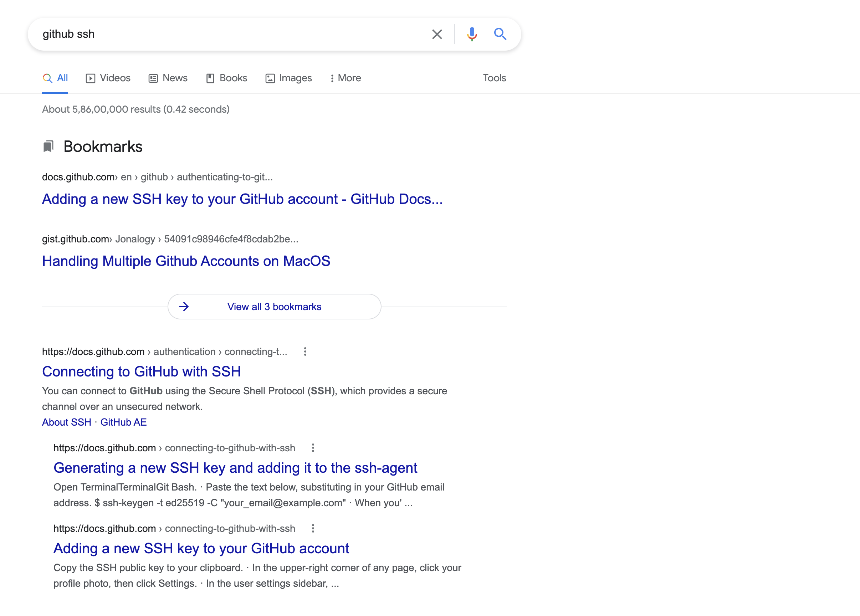
Task: Click the results count text About 5,86,00,000 results
Action: coord(136,109)
